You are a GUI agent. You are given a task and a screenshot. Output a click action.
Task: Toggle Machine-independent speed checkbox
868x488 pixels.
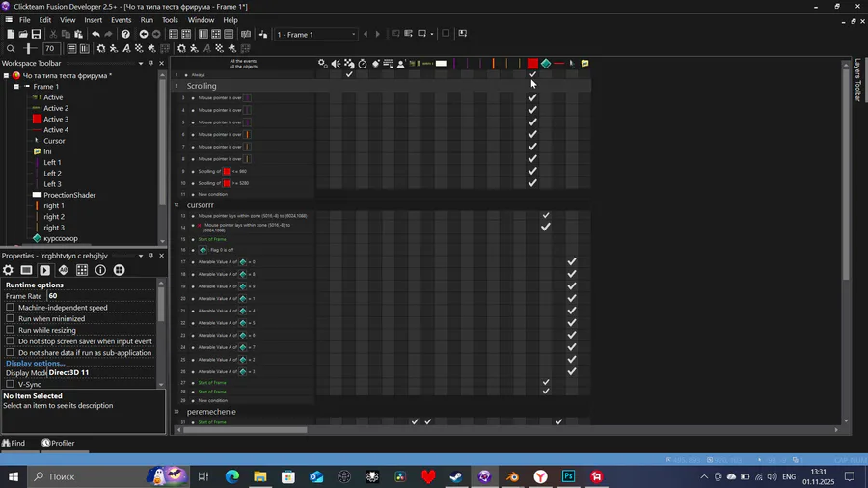point(10,307)
